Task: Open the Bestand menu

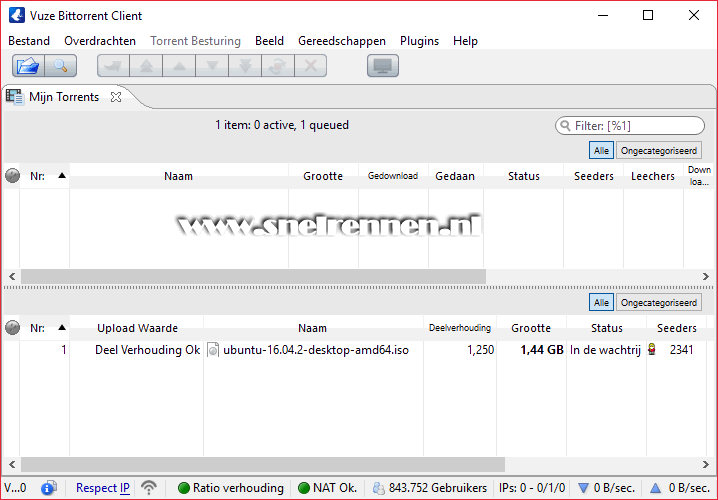Action: 29,41
